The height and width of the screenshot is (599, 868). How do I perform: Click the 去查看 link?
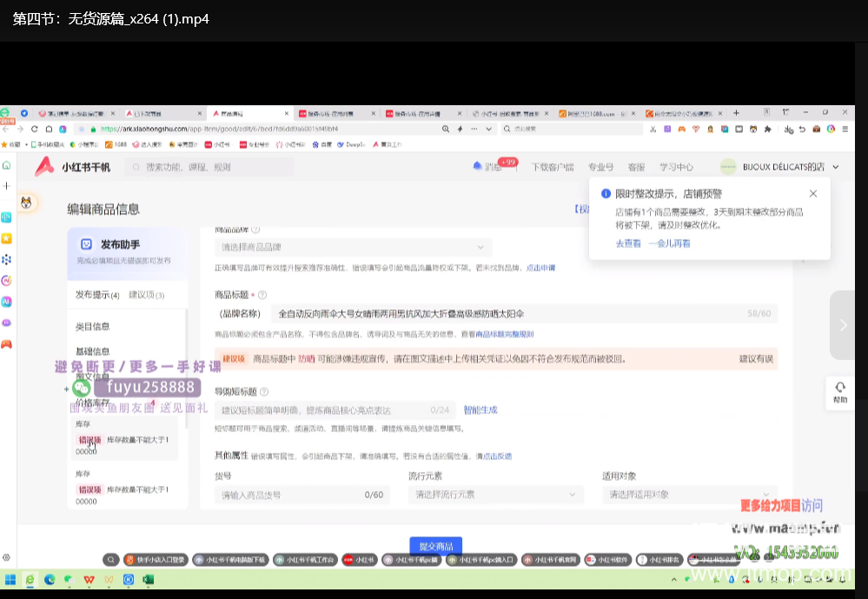627,244
